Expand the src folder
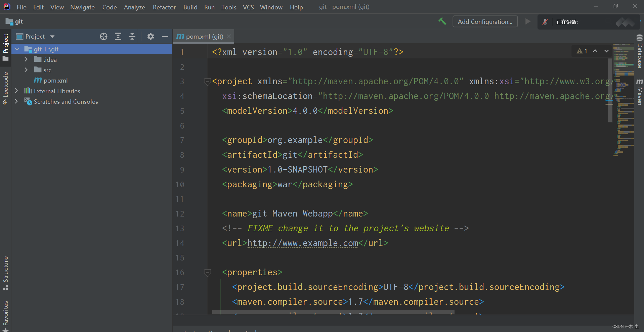The image size is (644, 332). pyautogui.click(x=26, y=70)
